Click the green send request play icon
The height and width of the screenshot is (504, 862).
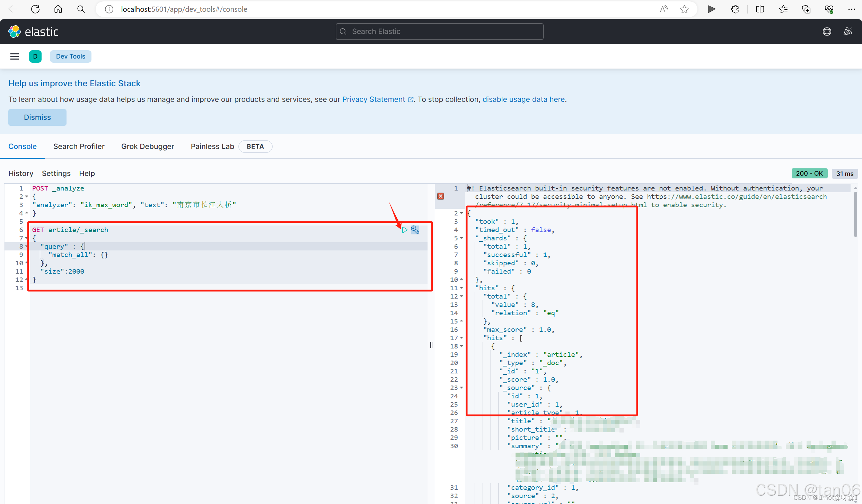[404, 230]
